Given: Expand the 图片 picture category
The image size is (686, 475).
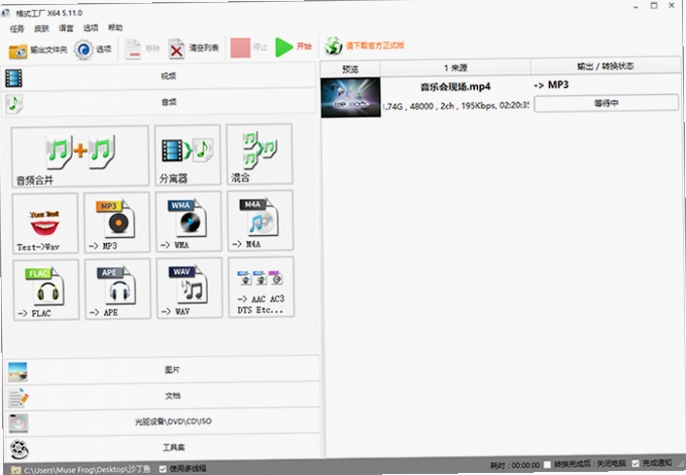Looking at the screenshot, I should pos(163,370).
